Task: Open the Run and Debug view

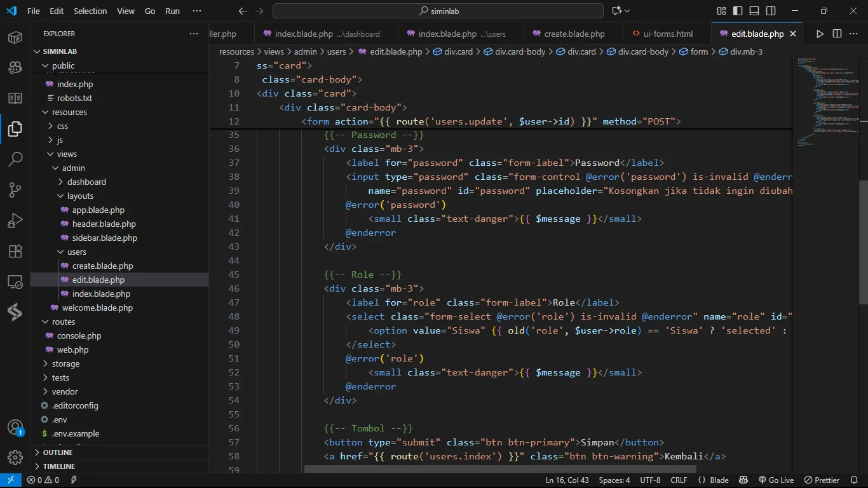Action: pyautogui.click(x=15, y=220)
